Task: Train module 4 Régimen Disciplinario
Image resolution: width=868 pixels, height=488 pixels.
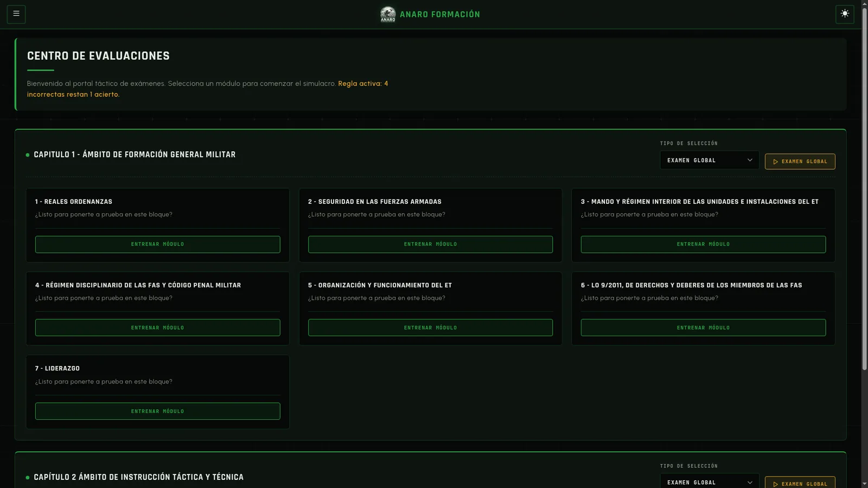Action: (158, 328)
